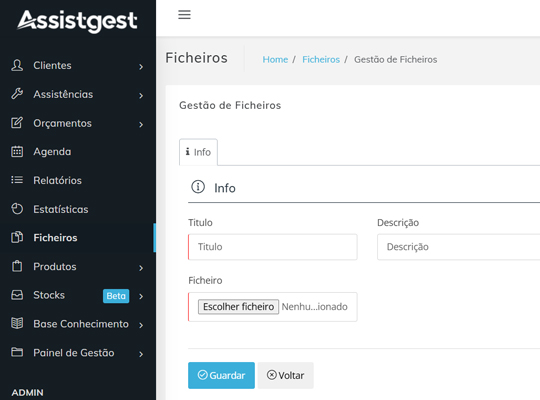Image resolution: width=540 pixels, height=400 pixels.
Task: Click the Painel de Gestão folder icon
Action: point(17,352)
